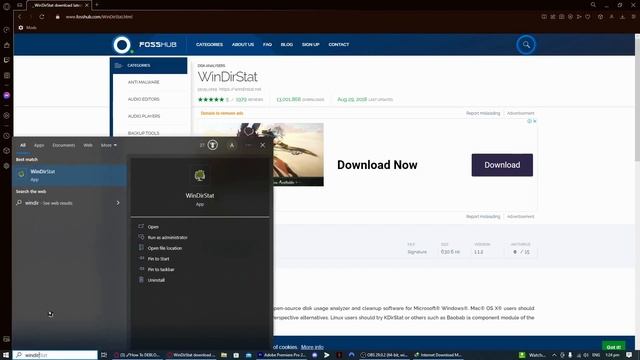Open Messenger icon in browser sidebar
Viewport: 640px width, 360px height.
point(7,95)
